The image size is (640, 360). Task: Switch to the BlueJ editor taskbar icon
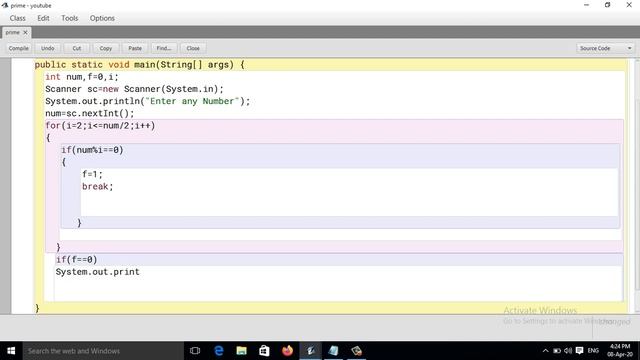[311, 351]
